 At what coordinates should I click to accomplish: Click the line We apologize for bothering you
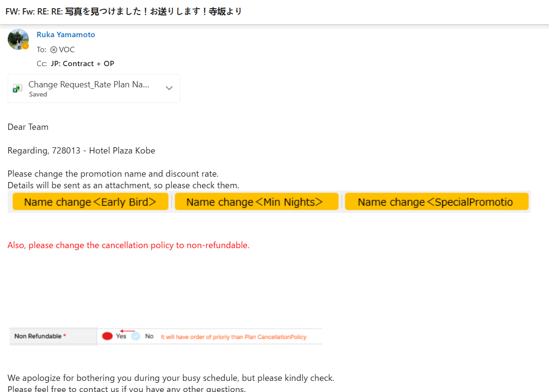(x=171, y=378)
